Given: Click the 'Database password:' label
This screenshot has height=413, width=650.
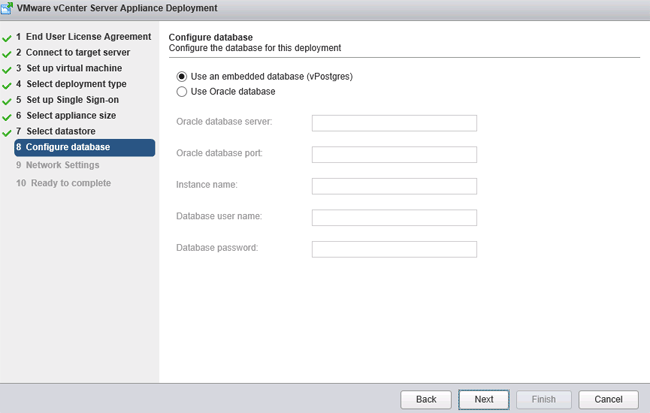Looking at the screenshot, I should point(217,248).
